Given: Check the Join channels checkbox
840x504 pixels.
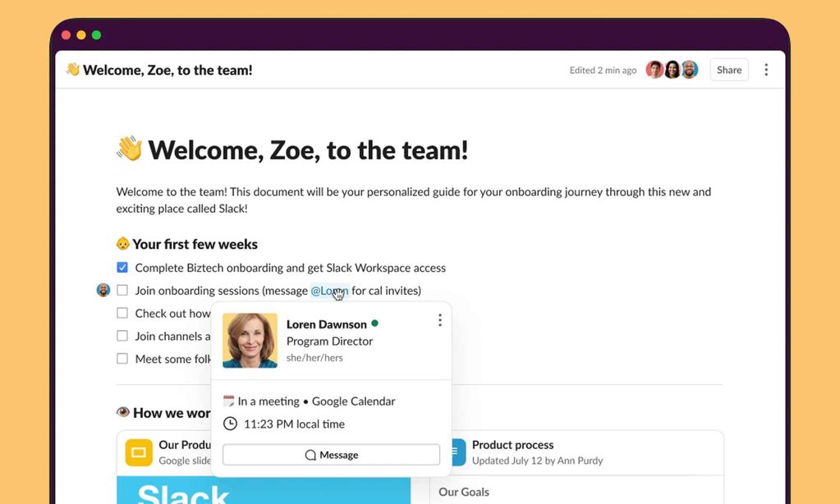Looking at the screenshot, I should pos(122,335).
